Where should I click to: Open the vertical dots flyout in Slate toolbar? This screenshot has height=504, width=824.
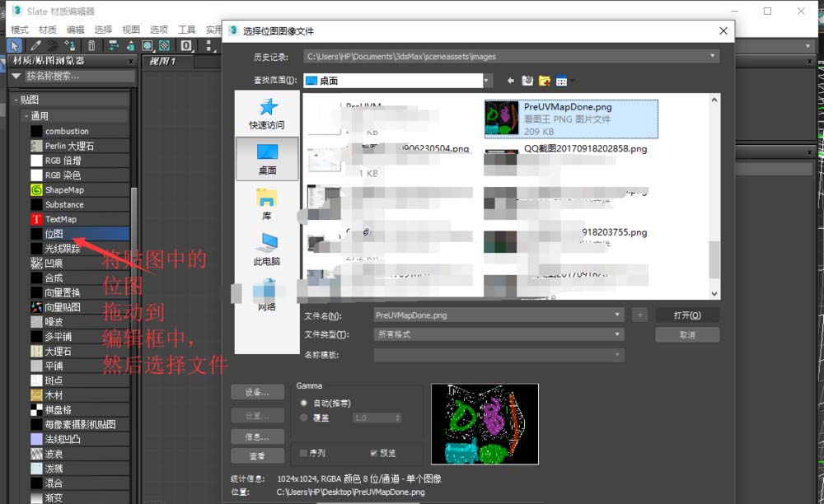(209, 45)
